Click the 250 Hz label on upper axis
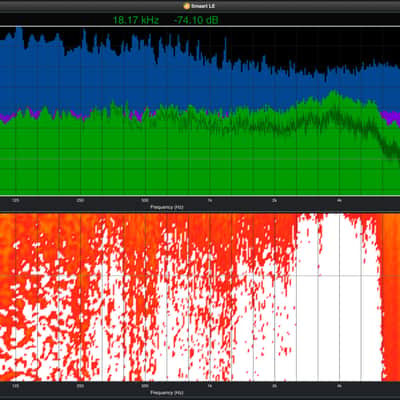This screenshot has height=400, width=400. 80,201
